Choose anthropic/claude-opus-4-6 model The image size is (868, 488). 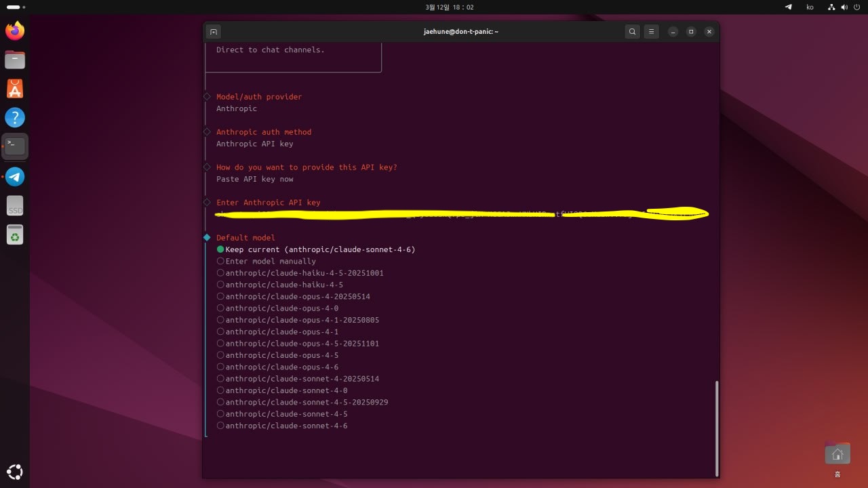click(x=281, y=367)
